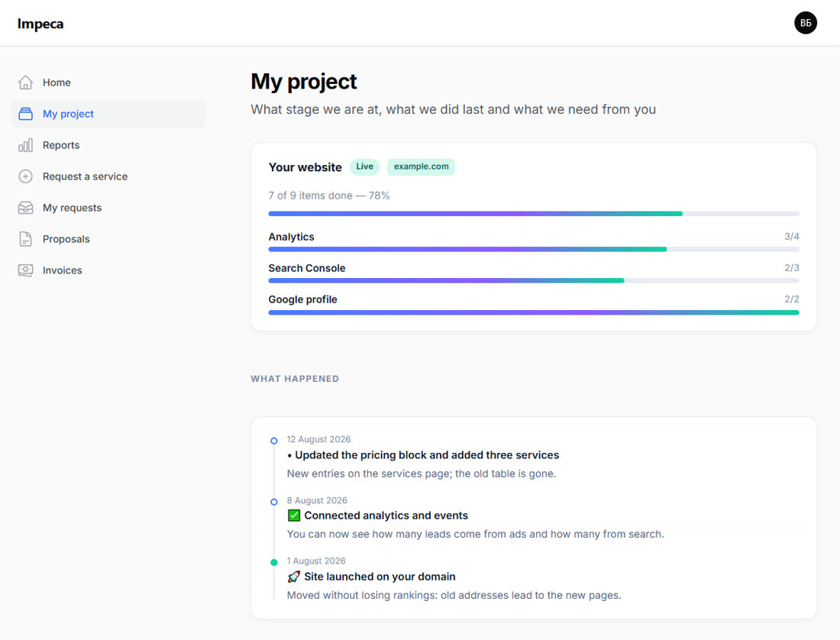Click the "WHAT HAPPENED" section label
Viewport: 840px width, 640px height.
click(295, 379)
